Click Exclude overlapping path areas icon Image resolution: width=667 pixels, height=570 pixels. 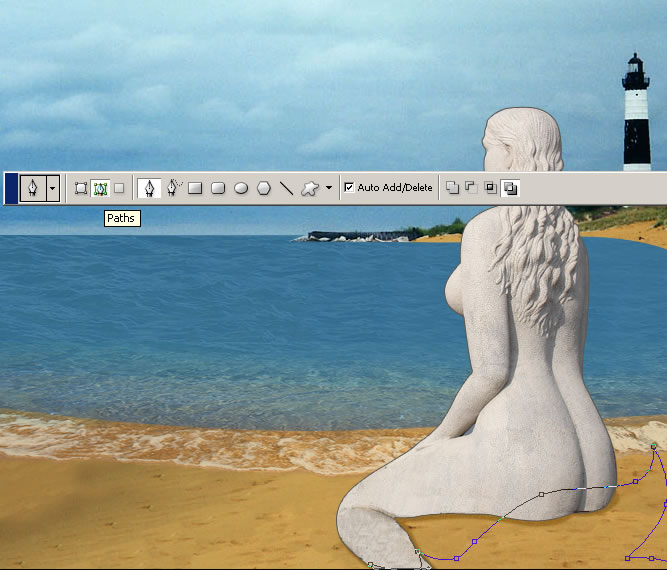[510, 188]
